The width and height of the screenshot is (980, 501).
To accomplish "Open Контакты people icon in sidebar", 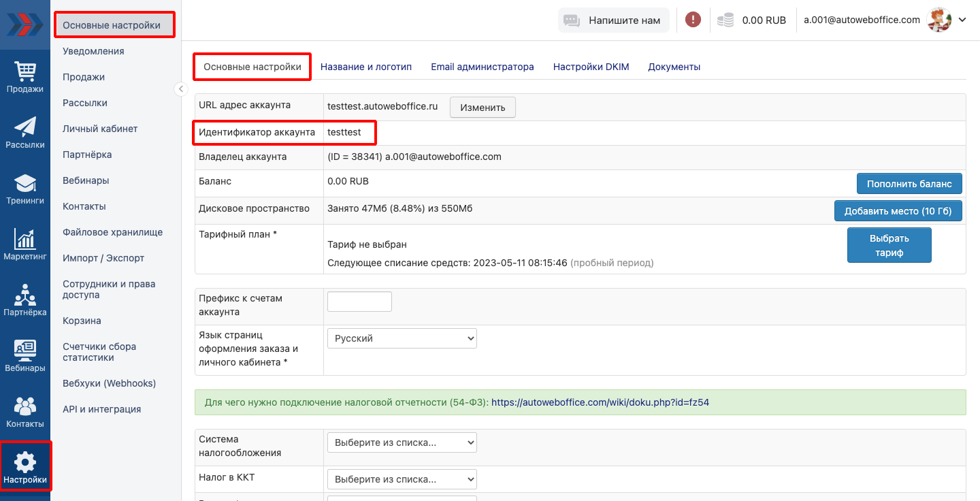I will tap(25, 407).
